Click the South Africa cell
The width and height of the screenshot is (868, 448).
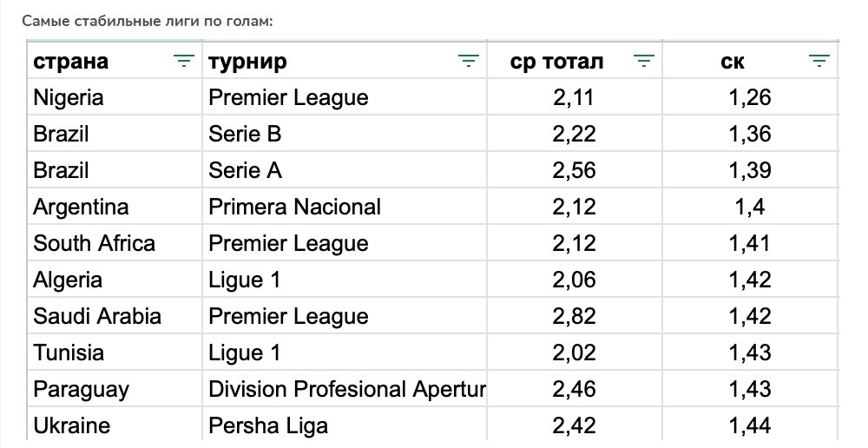[94, 244]
